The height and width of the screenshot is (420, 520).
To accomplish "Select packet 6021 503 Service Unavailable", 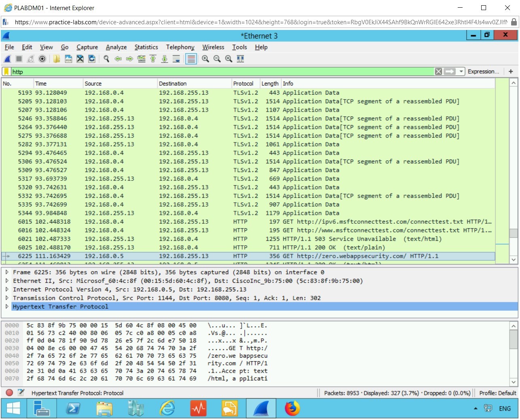I will (x=248, y=239).
